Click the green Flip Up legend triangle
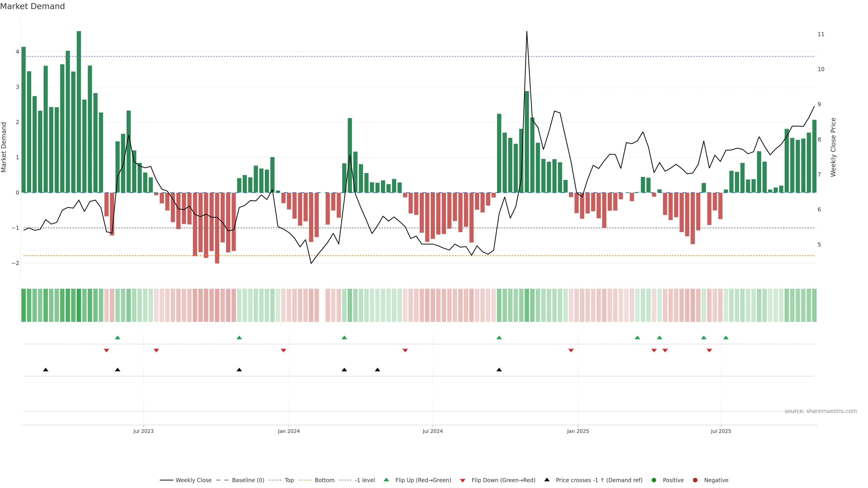Viewport: 868px width, 488px height. point(386,480)
